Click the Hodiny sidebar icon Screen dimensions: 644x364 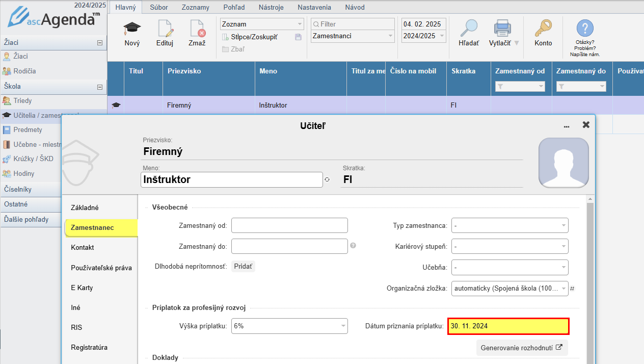point(7,173)
